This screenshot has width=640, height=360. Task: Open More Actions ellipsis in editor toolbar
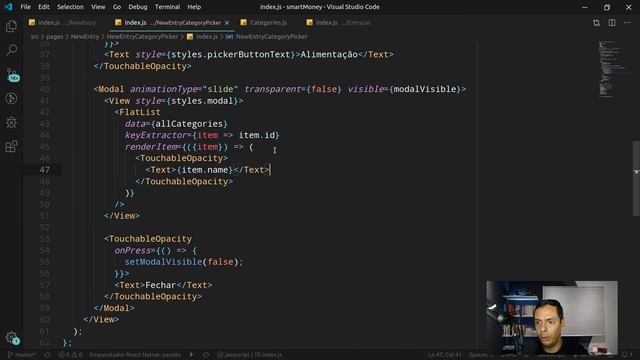(x=627, y=23)
